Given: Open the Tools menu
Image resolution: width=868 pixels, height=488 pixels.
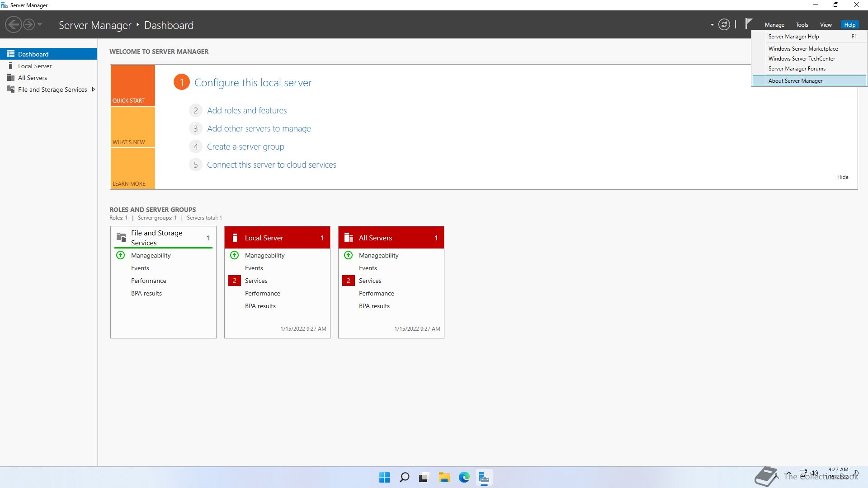Looking at the screenshot, I should click(x=802, y=25).
